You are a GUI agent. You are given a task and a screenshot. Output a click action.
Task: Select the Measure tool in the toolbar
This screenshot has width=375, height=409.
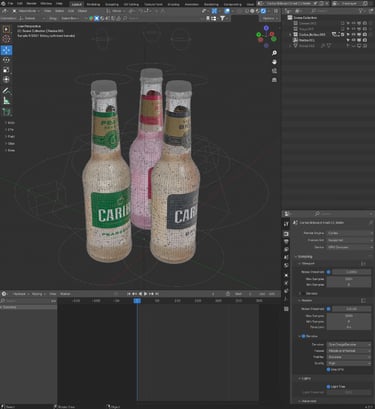tap(6, 100)
